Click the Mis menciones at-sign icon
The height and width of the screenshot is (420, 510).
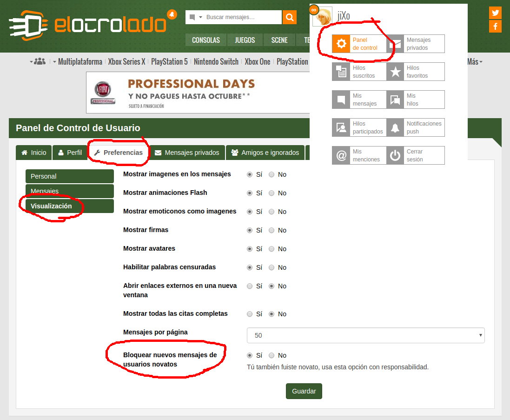click(341, 155)
